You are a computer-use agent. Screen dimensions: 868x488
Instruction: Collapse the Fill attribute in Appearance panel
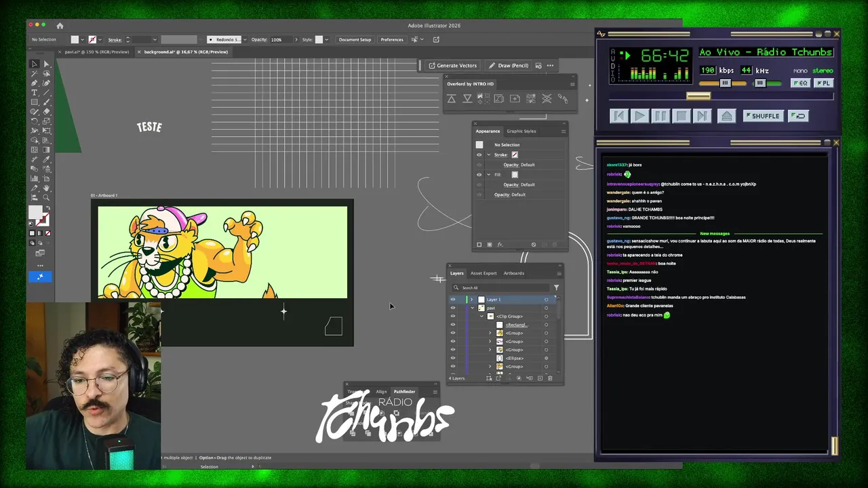point(488,175)
